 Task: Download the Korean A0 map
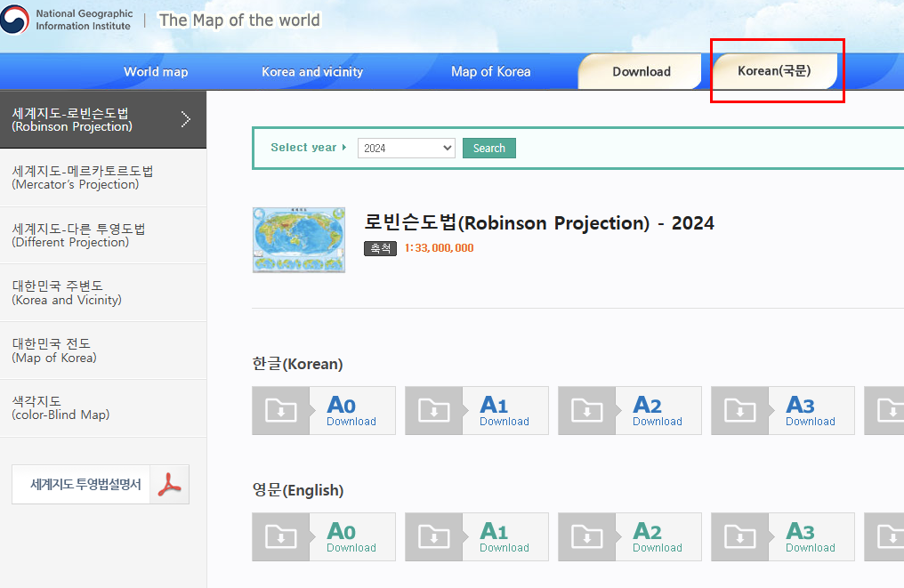351,410
